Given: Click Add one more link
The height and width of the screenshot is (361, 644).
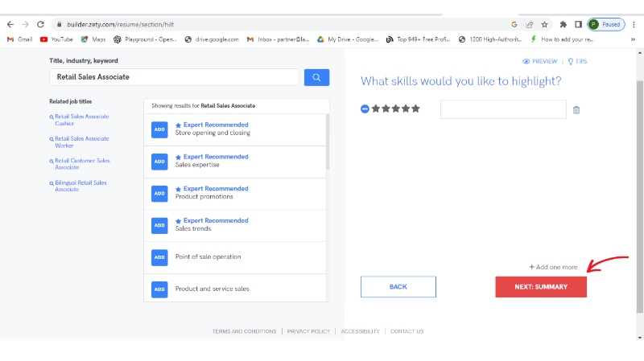Looking at the screenshot, I should tap(553, 267).
